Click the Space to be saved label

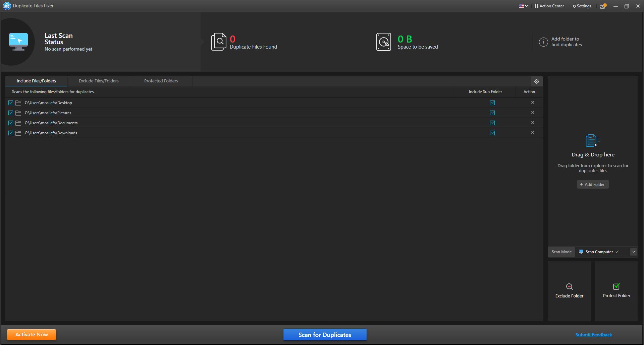click(418, 47)
